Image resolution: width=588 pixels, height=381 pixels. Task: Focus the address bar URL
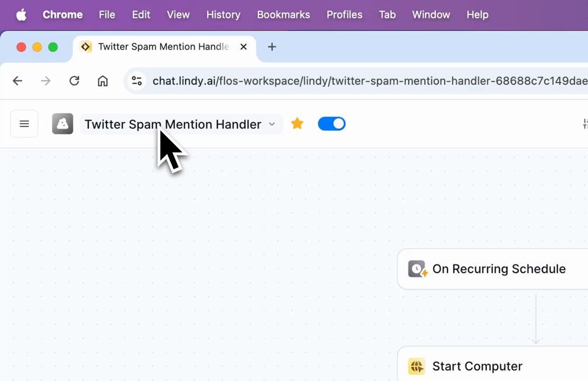[370, 81]
